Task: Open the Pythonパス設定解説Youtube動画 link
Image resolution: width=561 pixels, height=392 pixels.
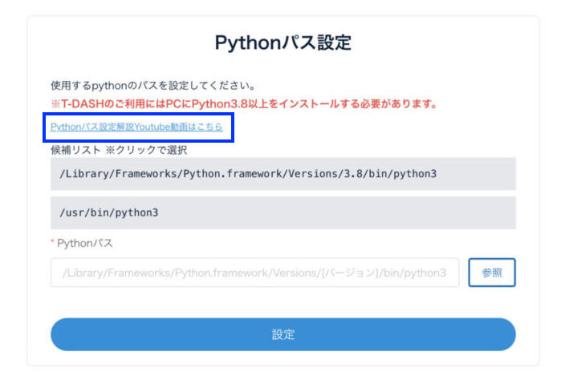Action: [136, 127]
